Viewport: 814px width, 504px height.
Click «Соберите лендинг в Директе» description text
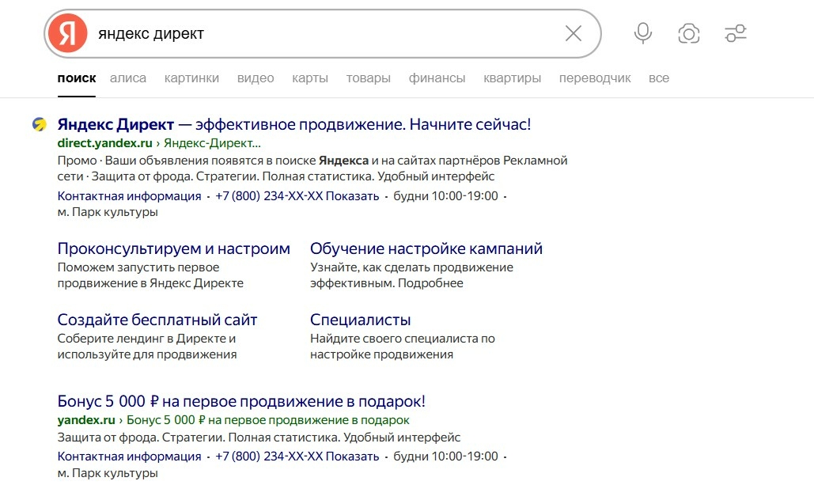click(147, 347)
